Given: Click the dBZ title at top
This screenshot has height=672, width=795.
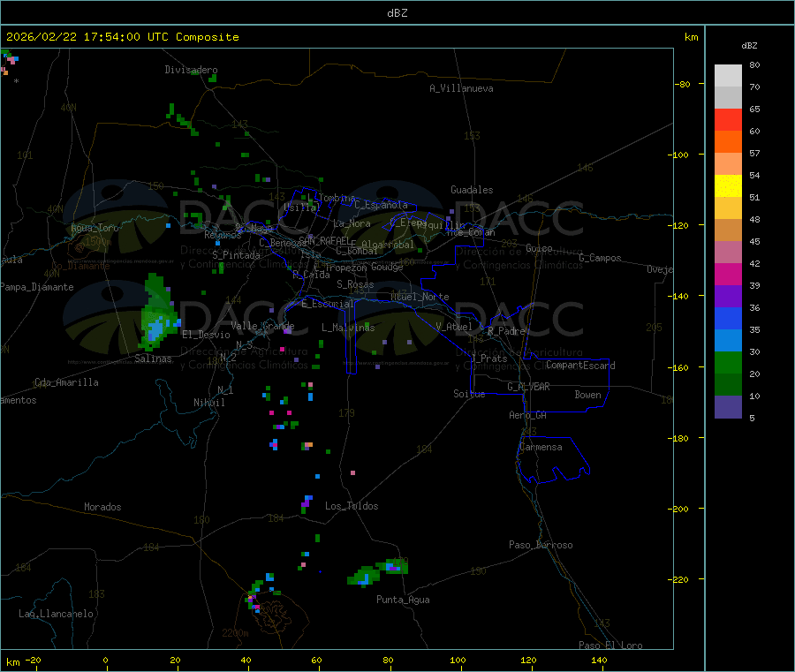Looking at the screenshot, I should [x=397, y=13].
